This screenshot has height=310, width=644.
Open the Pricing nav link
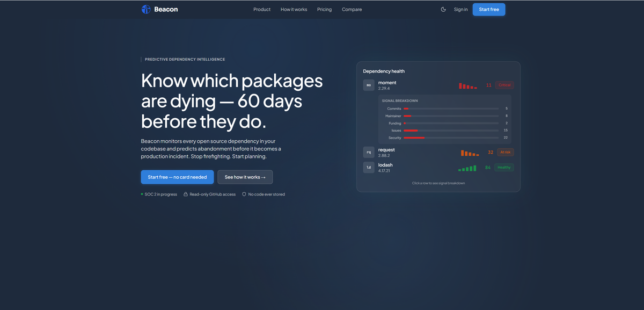click(324, 9)
